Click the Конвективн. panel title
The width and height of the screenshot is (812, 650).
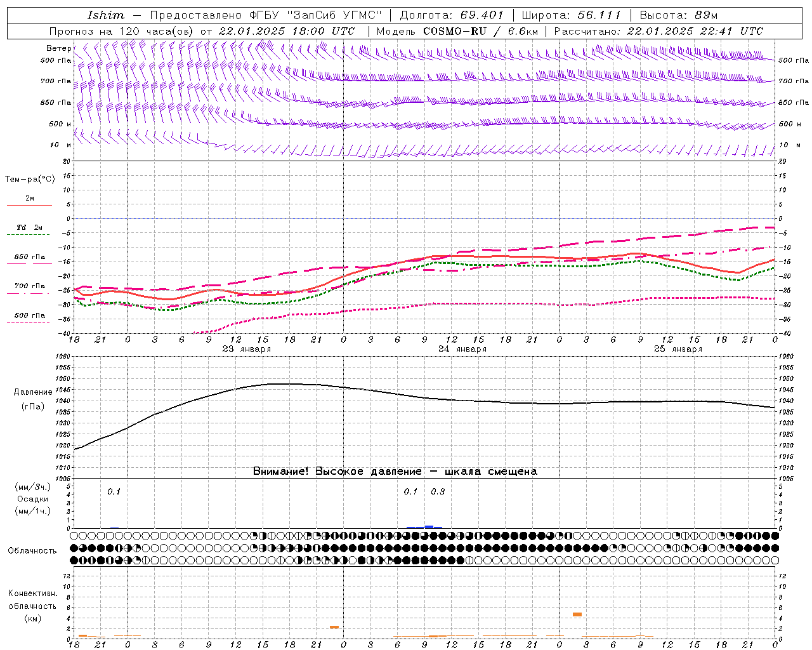(33, 594)
